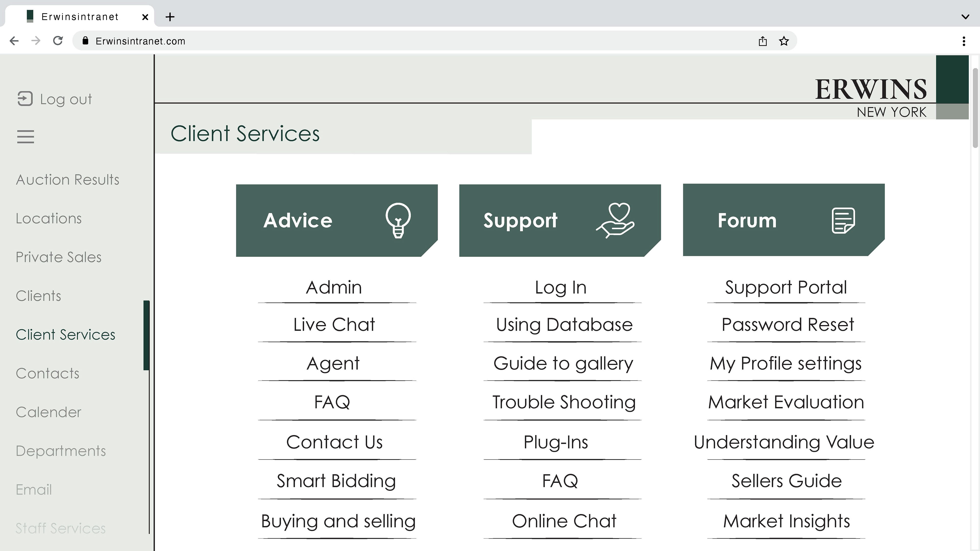Click the Log out icon in sidebar

pyautogui.click(x=25, y=99)
